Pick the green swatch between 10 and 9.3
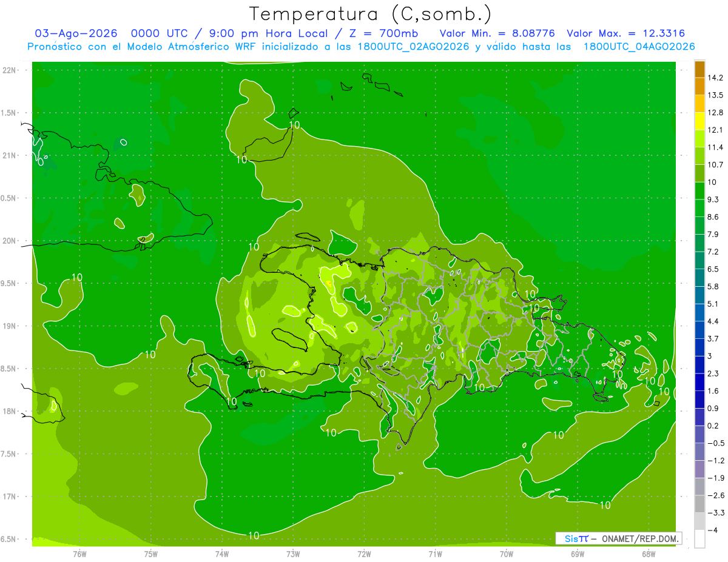This screenshot has width=728, height=562. 699,191
